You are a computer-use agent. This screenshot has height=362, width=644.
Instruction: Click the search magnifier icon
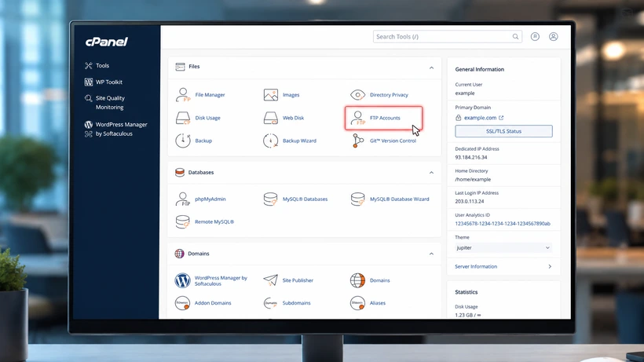pos(515,37)
